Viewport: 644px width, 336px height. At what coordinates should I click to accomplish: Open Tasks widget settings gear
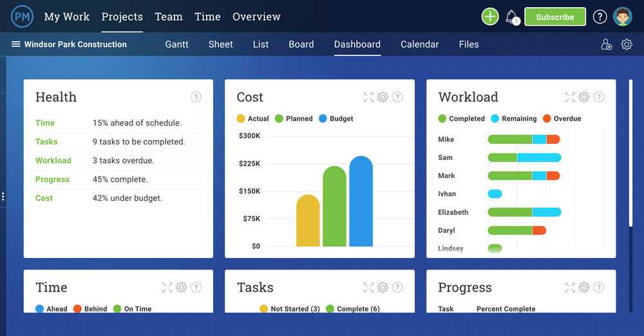[383, 288]
